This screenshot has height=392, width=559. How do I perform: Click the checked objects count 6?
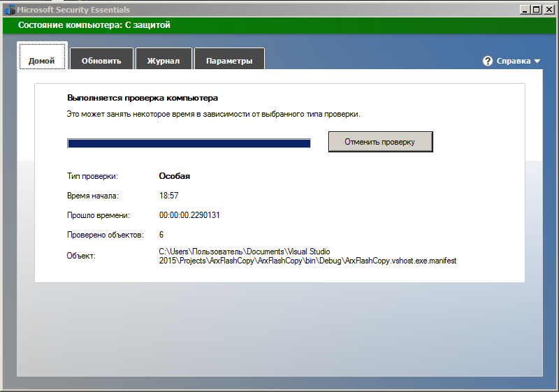[161, 235]
